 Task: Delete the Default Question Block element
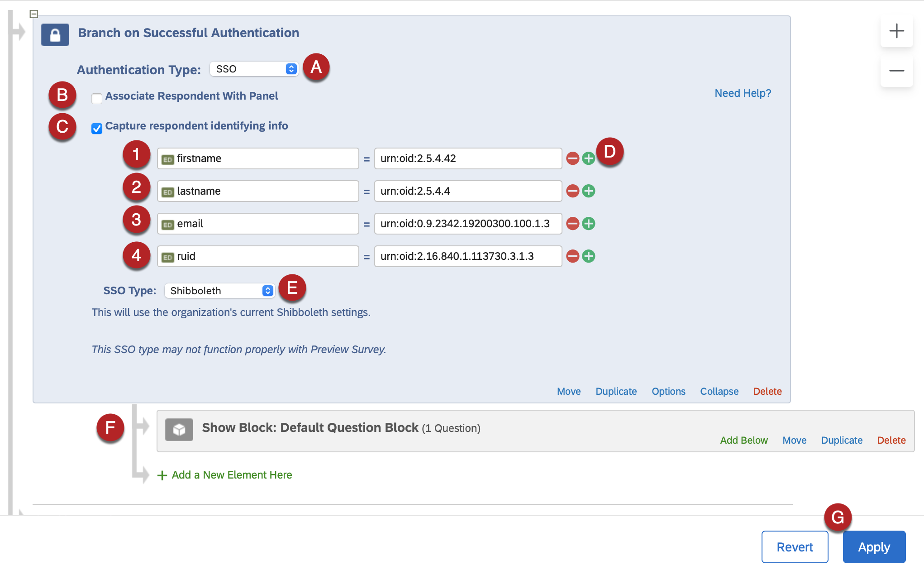[891, 440]
